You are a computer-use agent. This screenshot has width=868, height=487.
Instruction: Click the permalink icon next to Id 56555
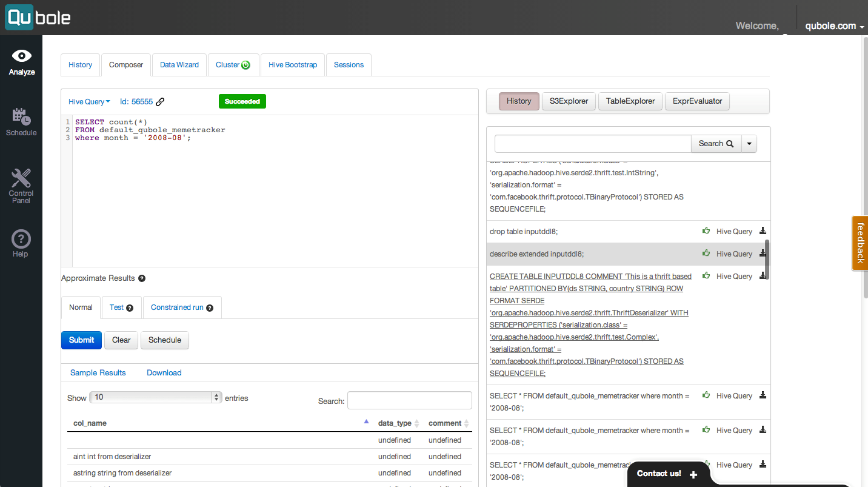click(x=160, y=102)
